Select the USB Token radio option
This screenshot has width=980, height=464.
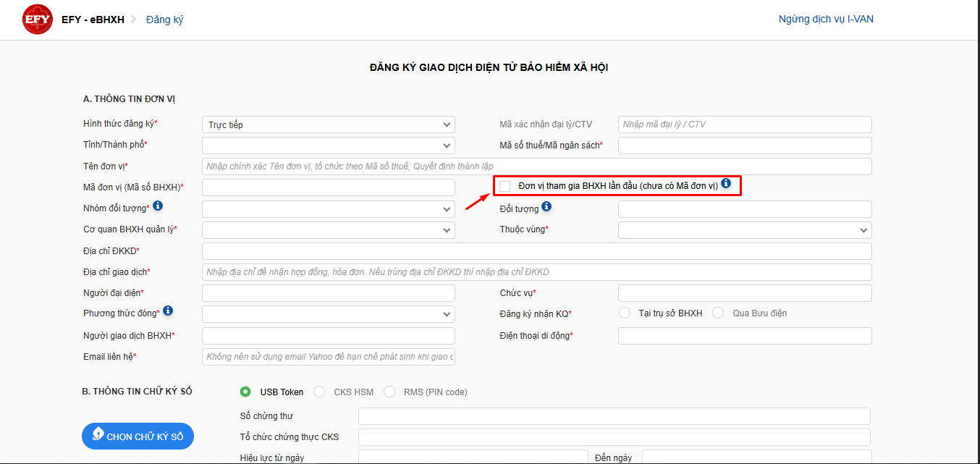point(246,392)
